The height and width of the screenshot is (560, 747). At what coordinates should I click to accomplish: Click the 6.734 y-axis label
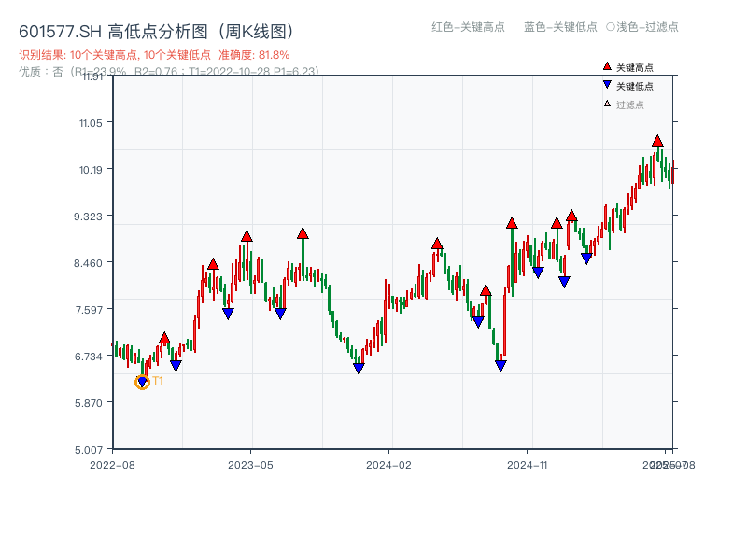point(88,357)
